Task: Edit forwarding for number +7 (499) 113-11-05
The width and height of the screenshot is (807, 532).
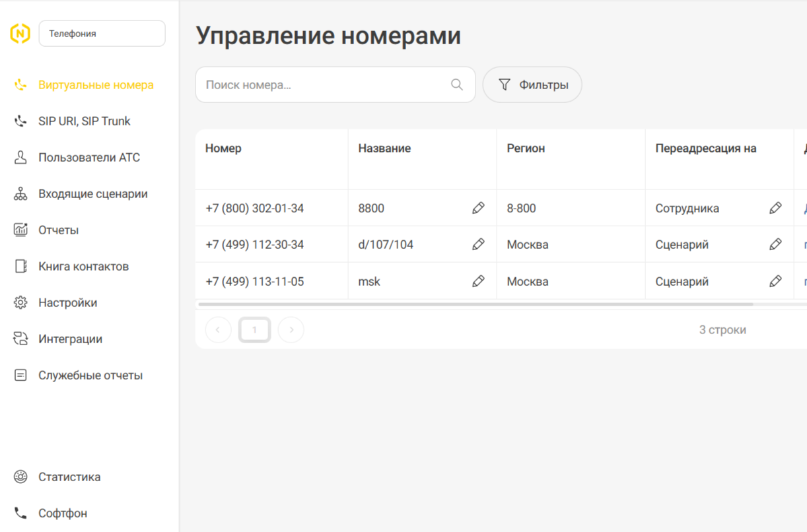Action: 775,281
